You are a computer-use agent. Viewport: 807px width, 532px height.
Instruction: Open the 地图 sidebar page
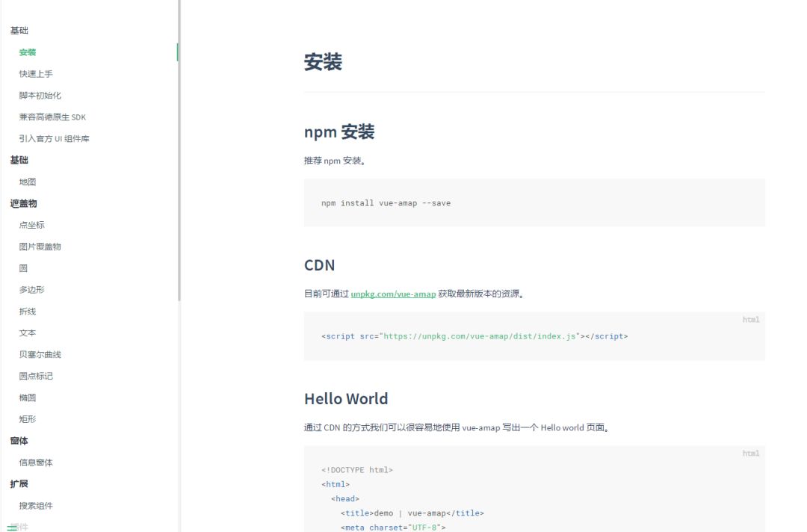tap(28, 182)
